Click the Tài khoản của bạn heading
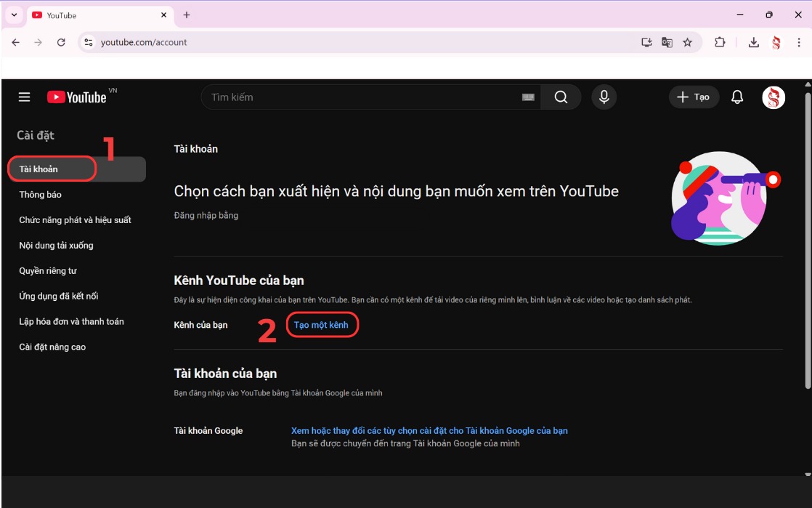 click(x=225, y=374)
